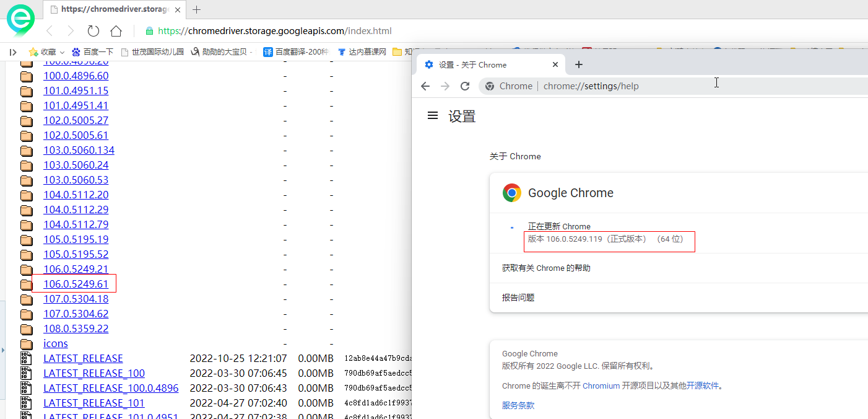Open the 百度一下 bookmark
The image size is (868, 419).
click(93, 52)
